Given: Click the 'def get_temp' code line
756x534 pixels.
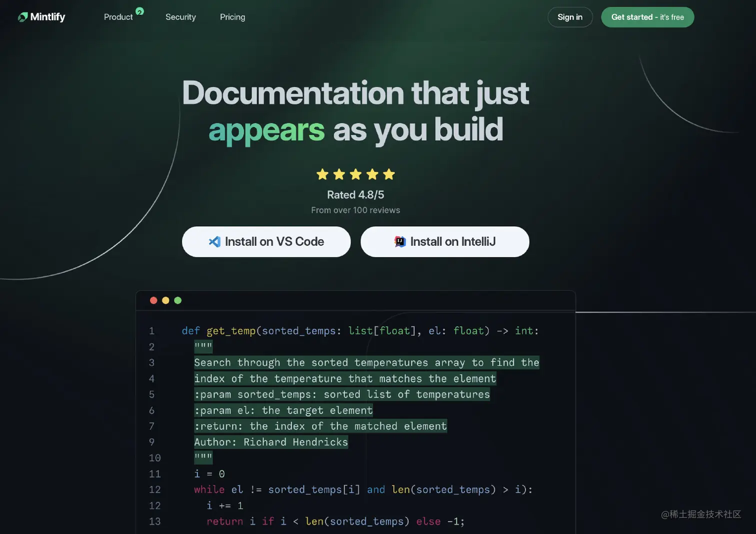Looking at the screenshot, I should 360,331.
